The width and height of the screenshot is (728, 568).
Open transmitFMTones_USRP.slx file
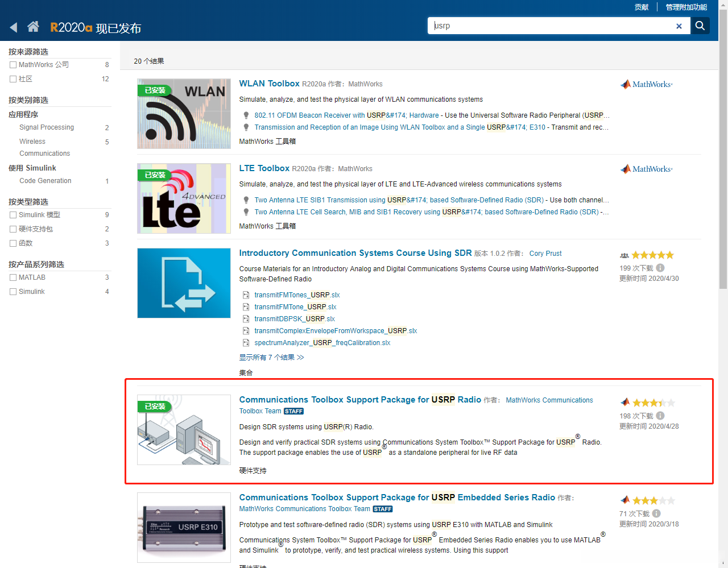(x=297, y=295)
